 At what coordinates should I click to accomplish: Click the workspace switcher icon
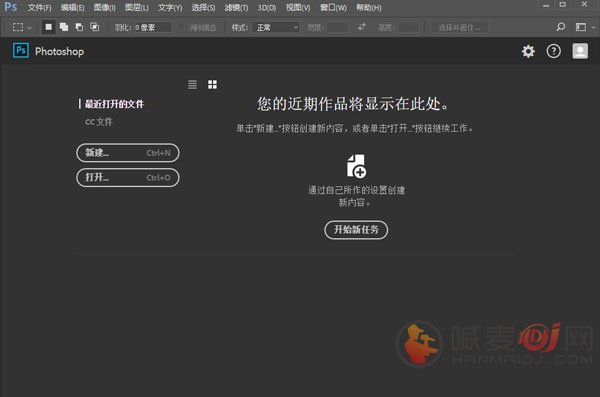pyautogui.click(x=580, y=27)
